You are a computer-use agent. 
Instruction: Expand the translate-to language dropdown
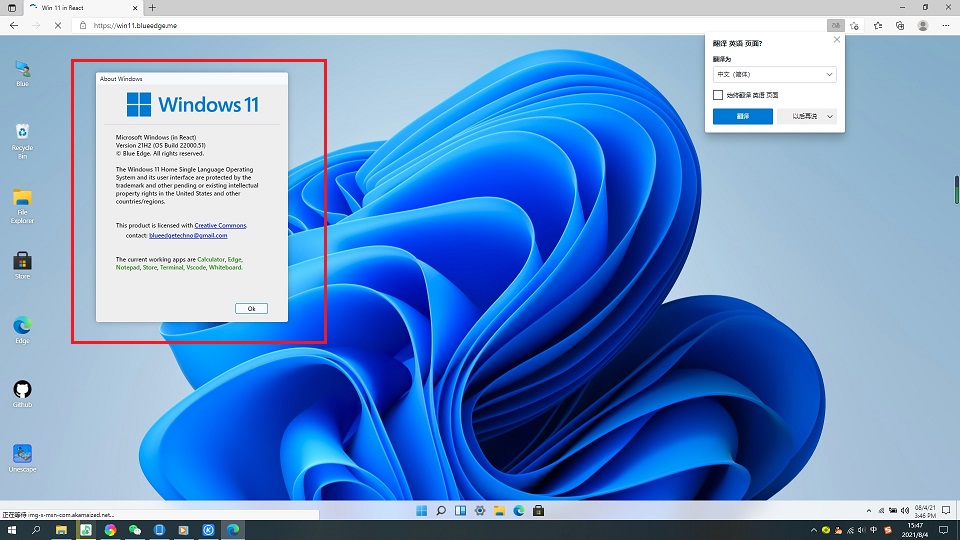774,74
